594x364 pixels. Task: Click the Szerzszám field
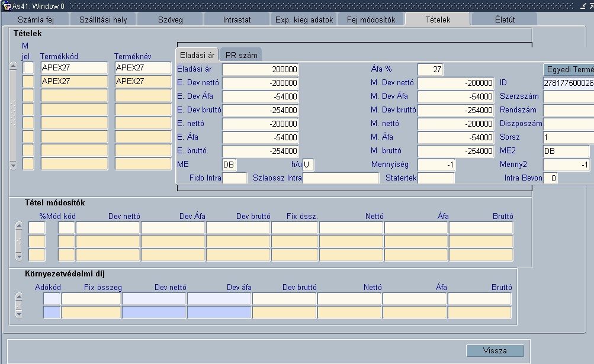click(569, 96)
